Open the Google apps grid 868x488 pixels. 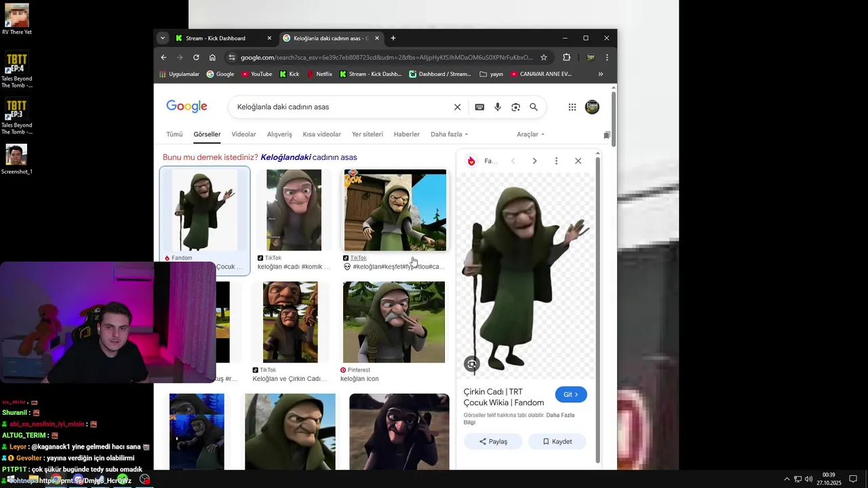[572, 107]
